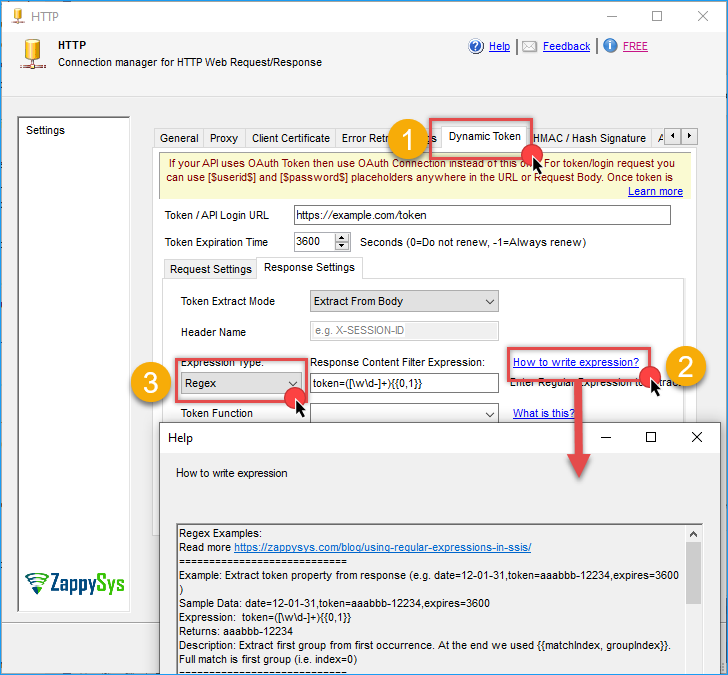
Task: Open the Feedback link
Action: (566, 46)
